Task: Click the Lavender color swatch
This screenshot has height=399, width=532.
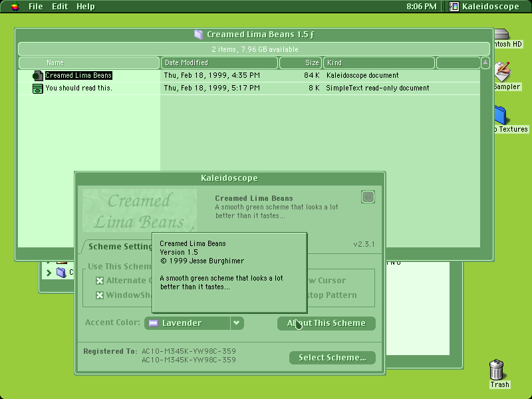Action: coord(154,323)
